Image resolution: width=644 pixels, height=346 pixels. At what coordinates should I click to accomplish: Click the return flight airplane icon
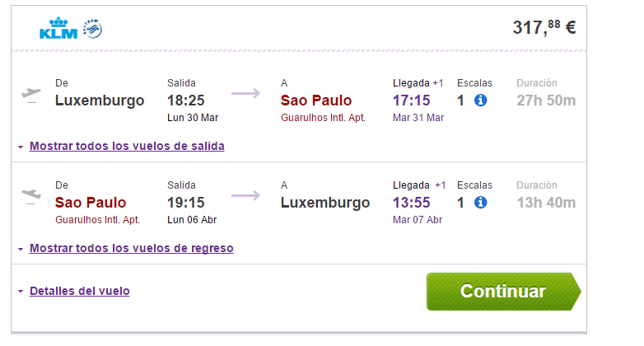tap(31, 195)
